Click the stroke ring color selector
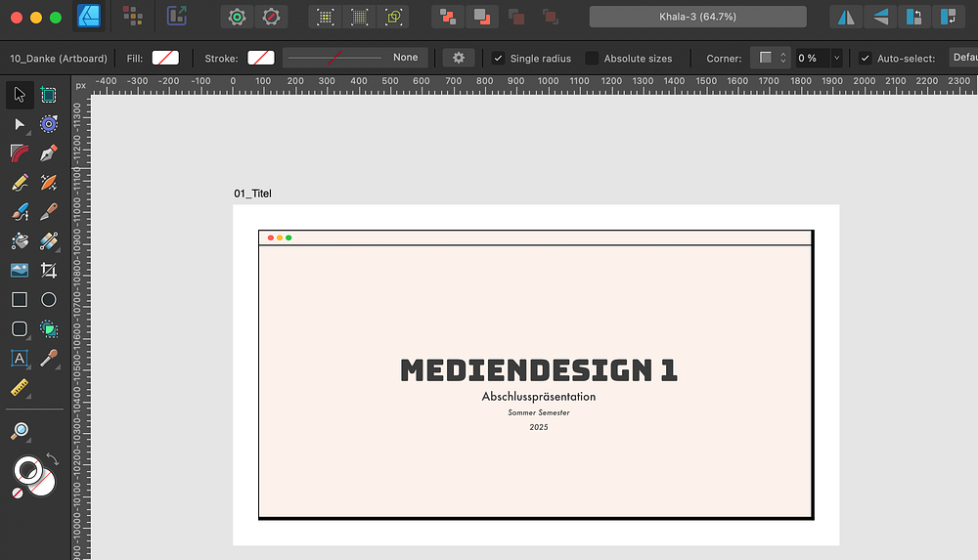This screenshot has height=560, width=978. tap(28, 471)
